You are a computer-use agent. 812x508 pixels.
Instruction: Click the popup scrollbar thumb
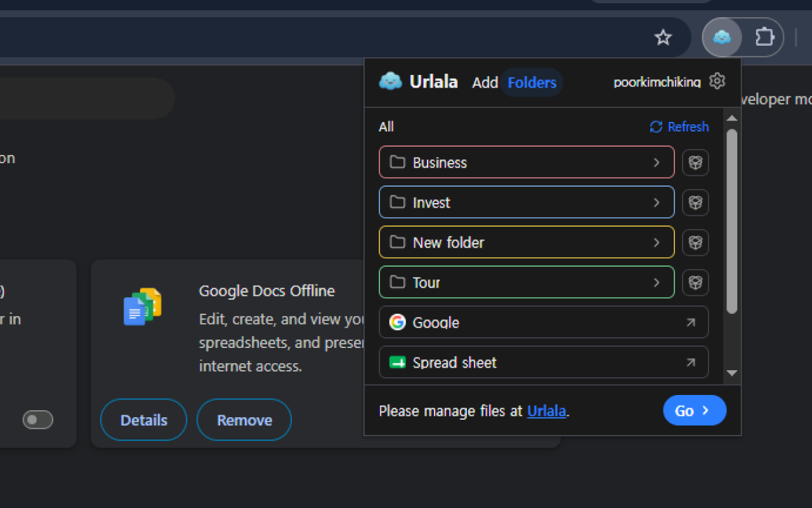(731, 221)
